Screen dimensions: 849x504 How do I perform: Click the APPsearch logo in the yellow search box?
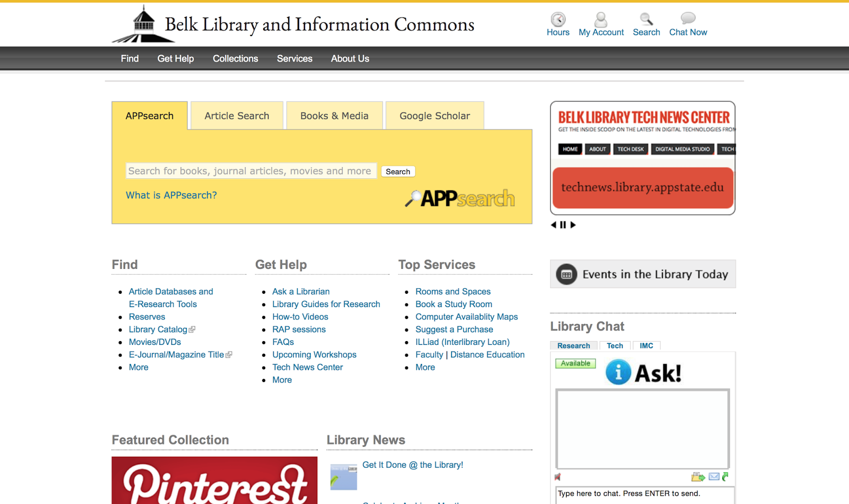coord(460,198)
